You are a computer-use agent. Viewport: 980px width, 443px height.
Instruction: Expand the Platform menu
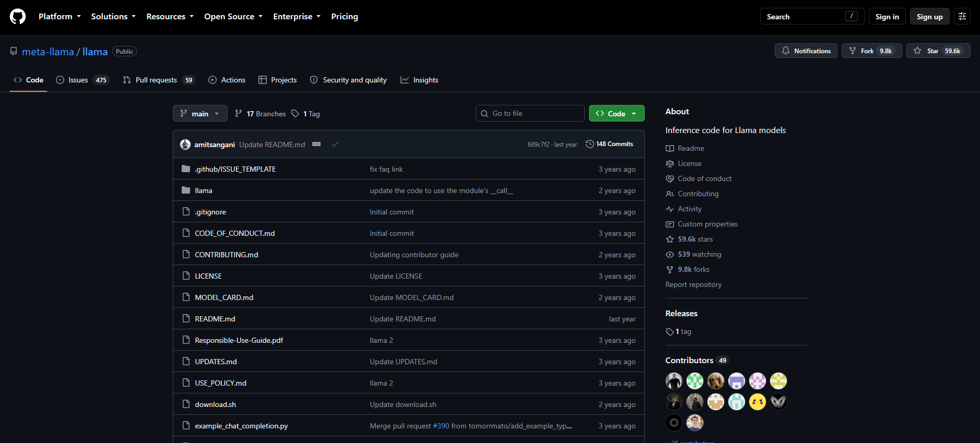(60, 17)
